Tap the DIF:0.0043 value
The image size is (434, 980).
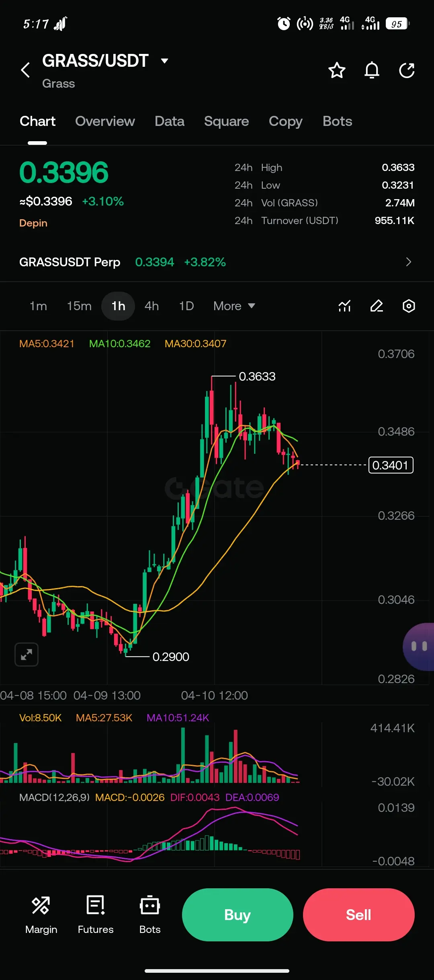[x=195, y=797]
